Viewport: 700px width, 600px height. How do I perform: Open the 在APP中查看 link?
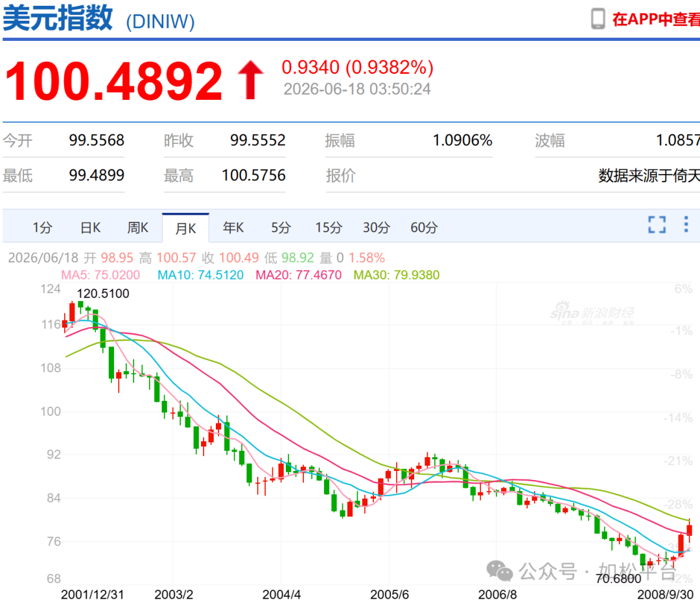click(x=656, y=19)
